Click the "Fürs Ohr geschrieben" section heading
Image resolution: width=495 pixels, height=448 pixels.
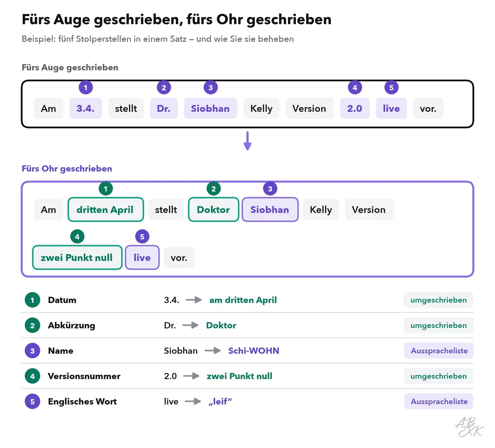[x=67, y=168]
